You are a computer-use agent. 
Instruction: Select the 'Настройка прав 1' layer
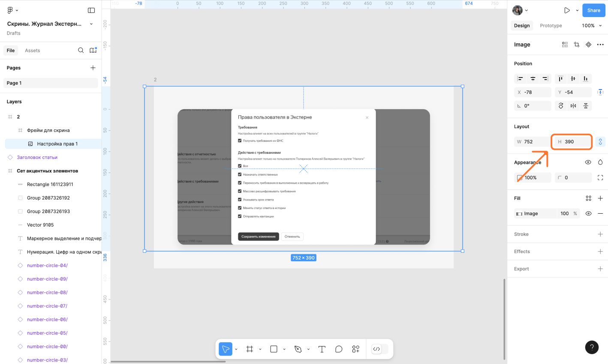[53, 144]
